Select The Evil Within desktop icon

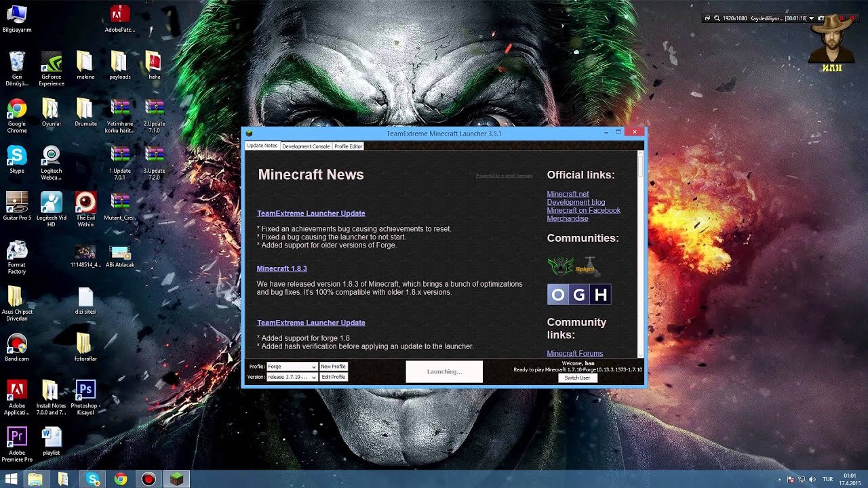coord(85,209)
